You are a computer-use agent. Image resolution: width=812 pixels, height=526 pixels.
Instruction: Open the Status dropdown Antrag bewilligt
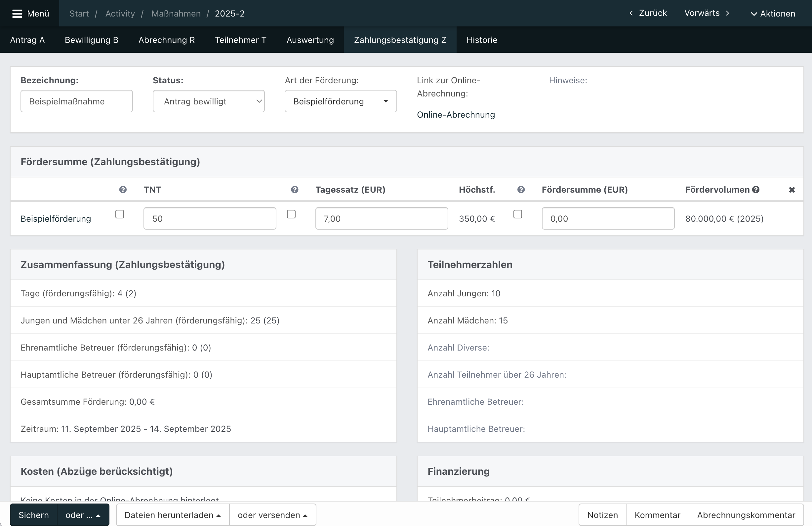(x=209, y=101)
